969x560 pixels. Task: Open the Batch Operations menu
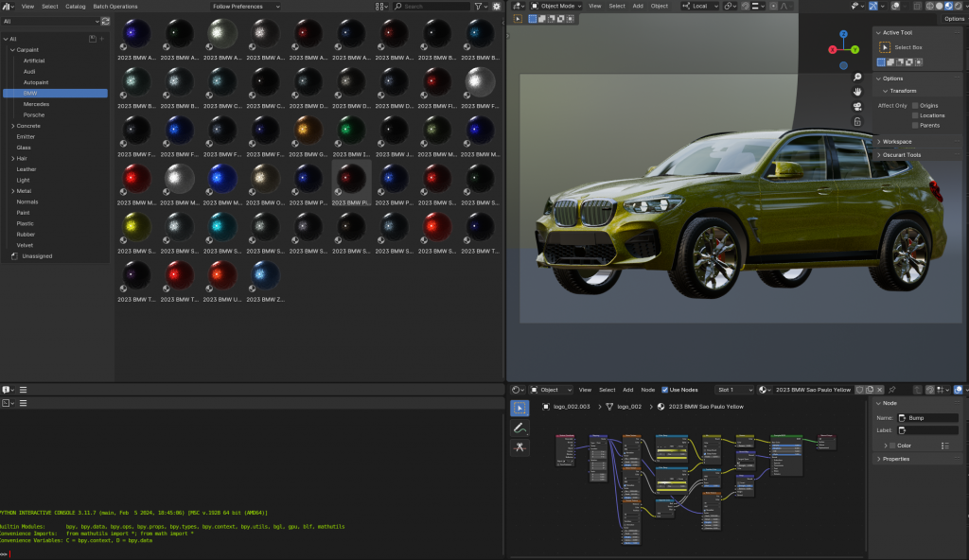[x=115, y=6]
